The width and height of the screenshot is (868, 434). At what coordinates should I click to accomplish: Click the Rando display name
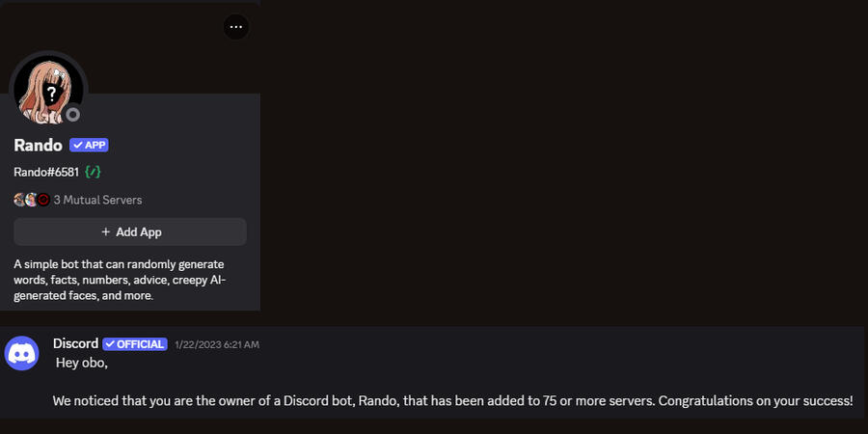click(x=38, y=145)
